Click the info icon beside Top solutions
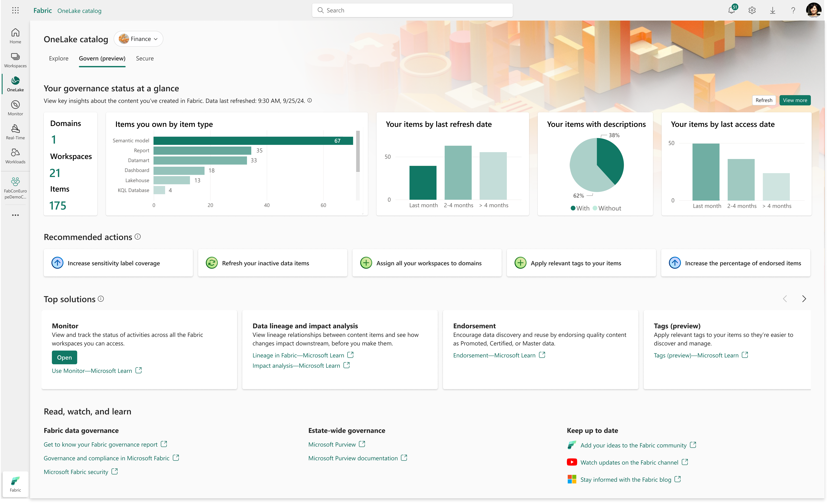Image resolution: width=828 pixels, height=504 pixels. (101, 299)
